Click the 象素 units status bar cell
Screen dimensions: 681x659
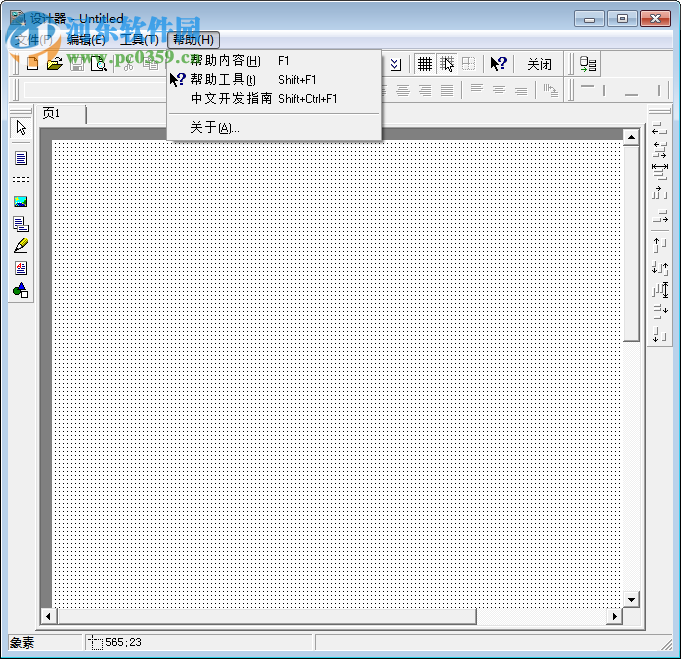point(45,642)
